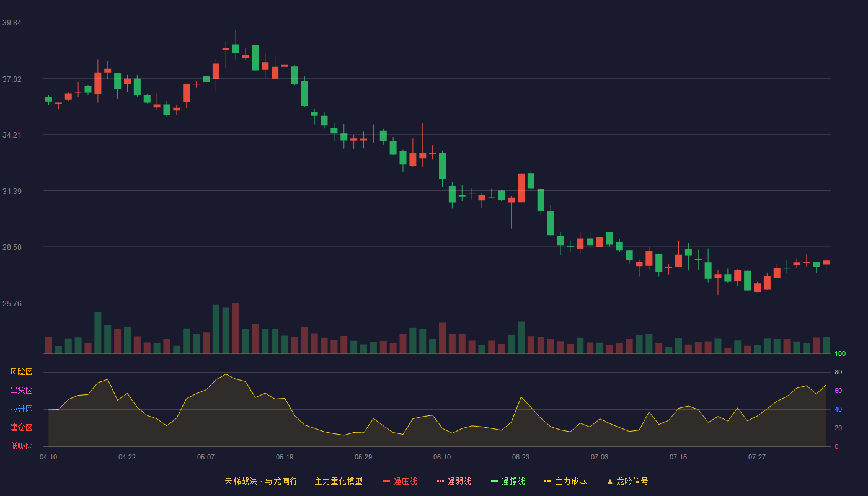This screenshot has width=868, height=496.
Task: Toggle the 强撑线 legend series
Action: click(508, 481)
